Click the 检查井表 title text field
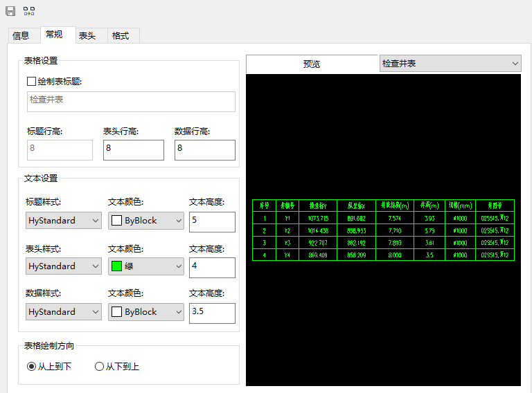The width and height of the screenshot is (532, 393). [131, 102]
